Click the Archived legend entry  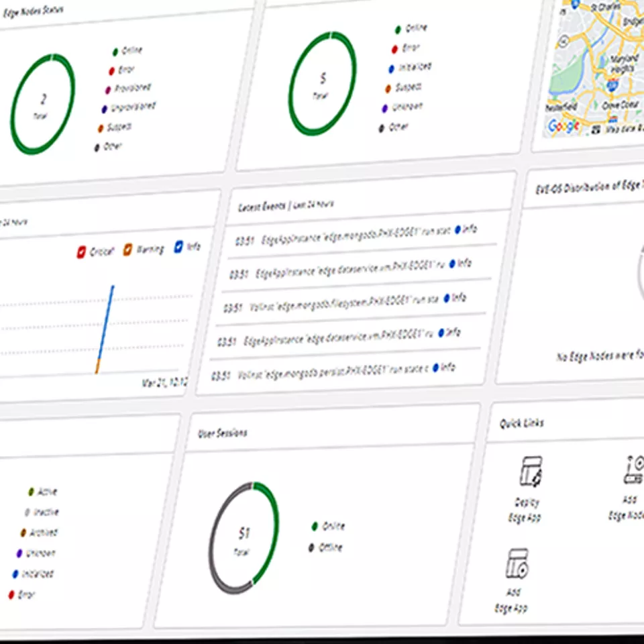point(39,533)
